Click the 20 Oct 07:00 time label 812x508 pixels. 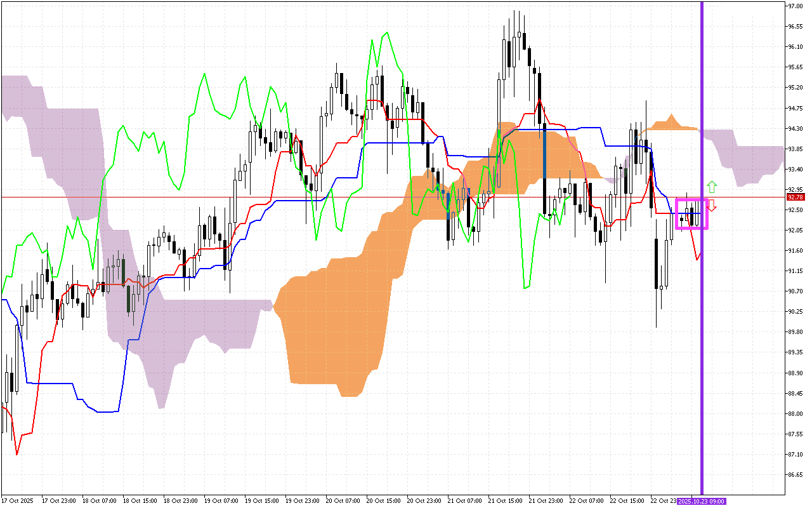(x=342, y=501)
